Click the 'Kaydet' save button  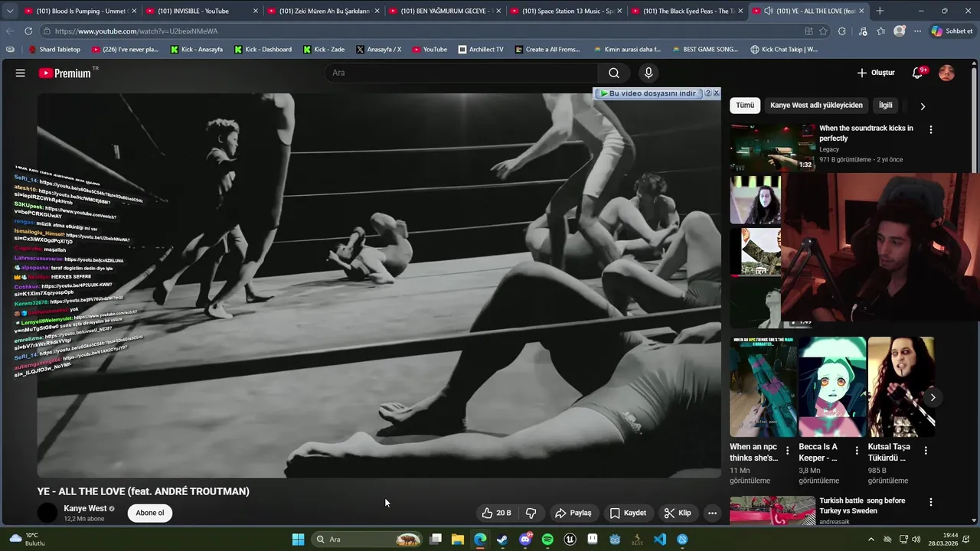628,513
